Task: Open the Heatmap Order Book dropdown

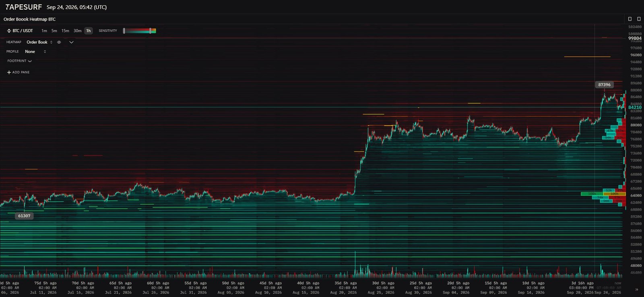Action: (39, 42)
